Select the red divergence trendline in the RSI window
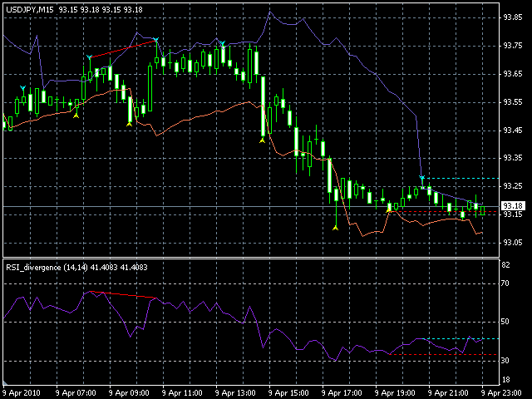 coord(122,294)
